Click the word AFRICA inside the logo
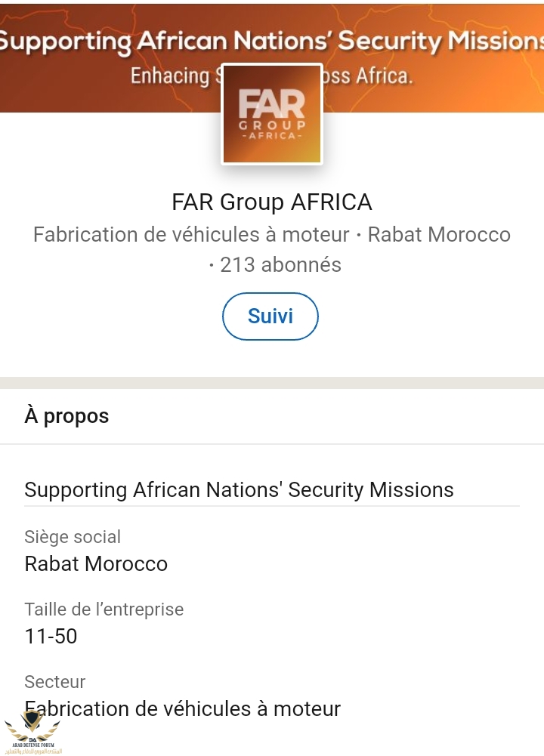 272,137
